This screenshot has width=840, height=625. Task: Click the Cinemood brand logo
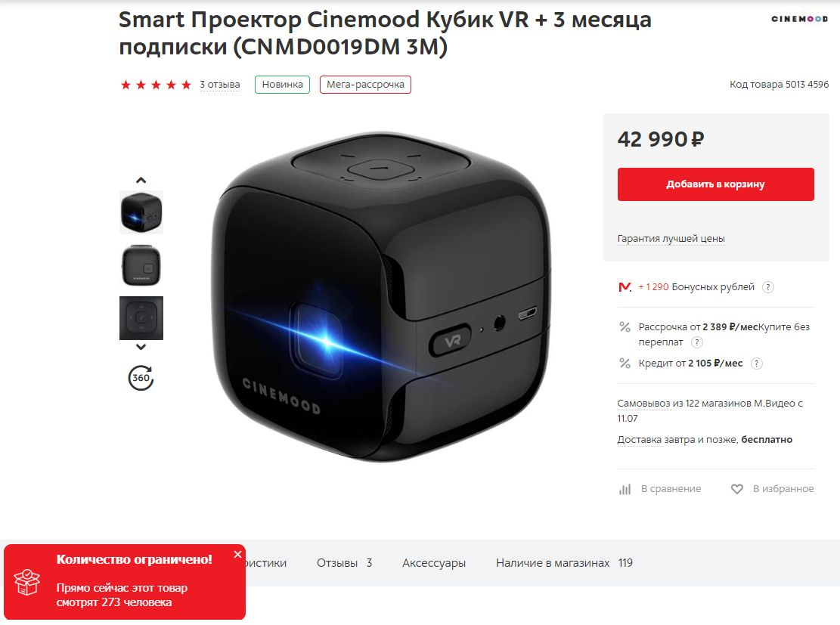(799, 19)
